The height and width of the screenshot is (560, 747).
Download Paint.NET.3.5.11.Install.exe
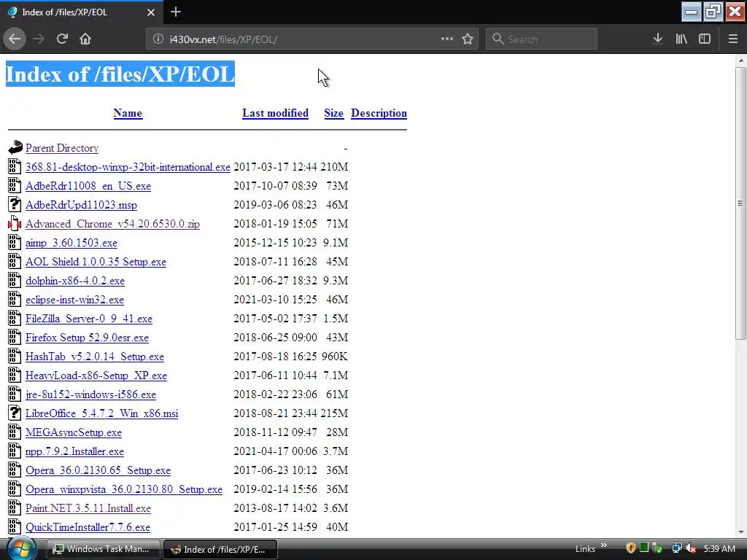tap(88, 508)
